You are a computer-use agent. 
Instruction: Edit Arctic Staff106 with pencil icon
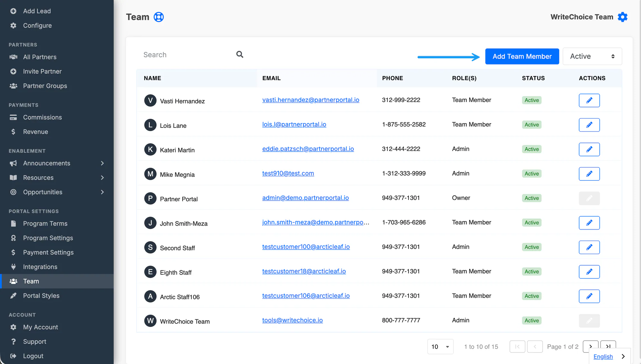click(589, 296)
